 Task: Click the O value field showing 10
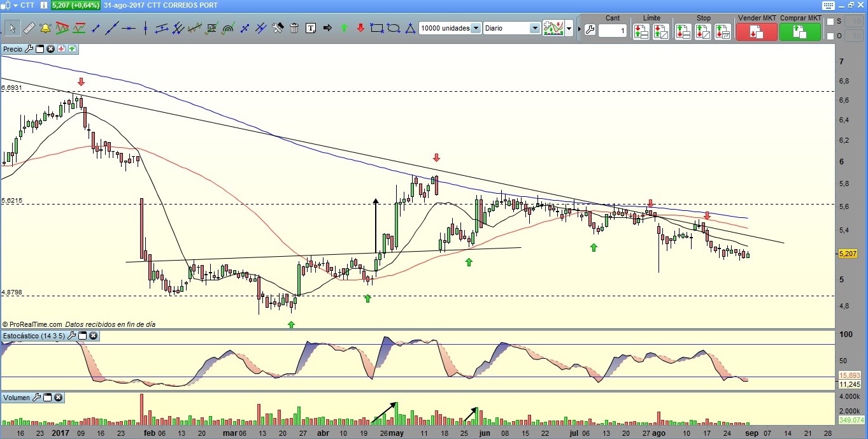854,36
